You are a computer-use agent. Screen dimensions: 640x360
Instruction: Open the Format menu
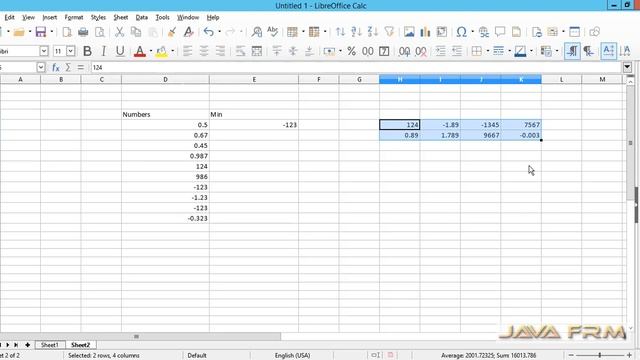click(x=74, y=17)
